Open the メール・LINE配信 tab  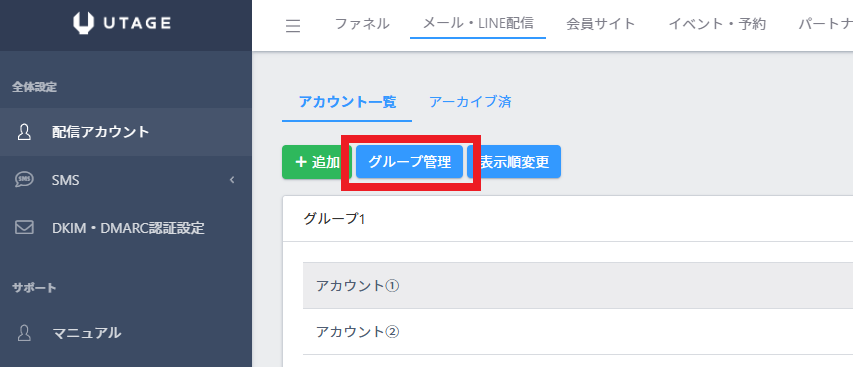click(x=478, y=23)
